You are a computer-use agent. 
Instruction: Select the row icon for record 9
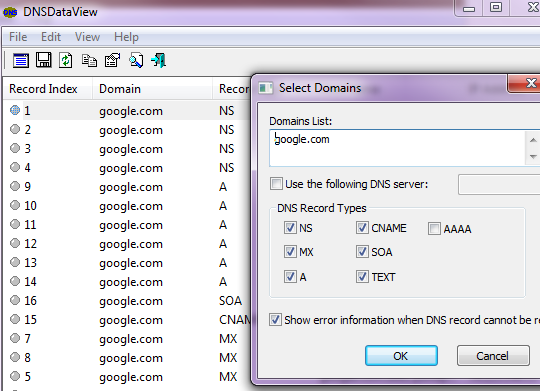click(x=15, y=186)
